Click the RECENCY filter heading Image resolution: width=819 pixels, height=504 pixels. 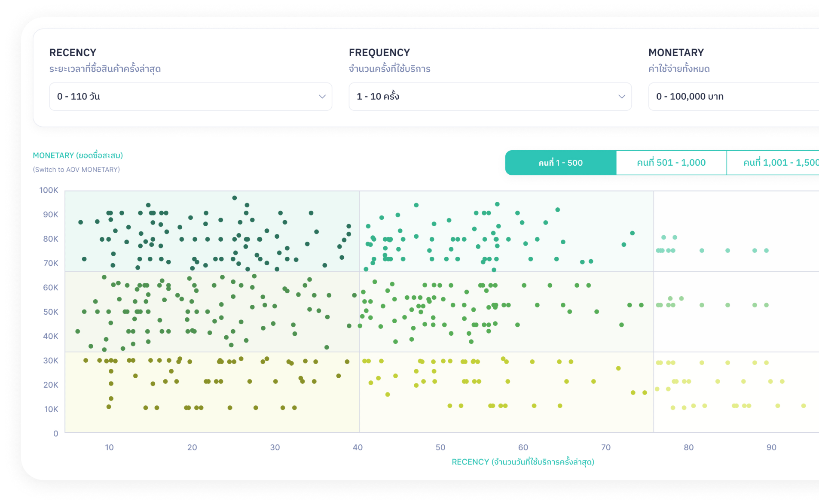point(73,52)
